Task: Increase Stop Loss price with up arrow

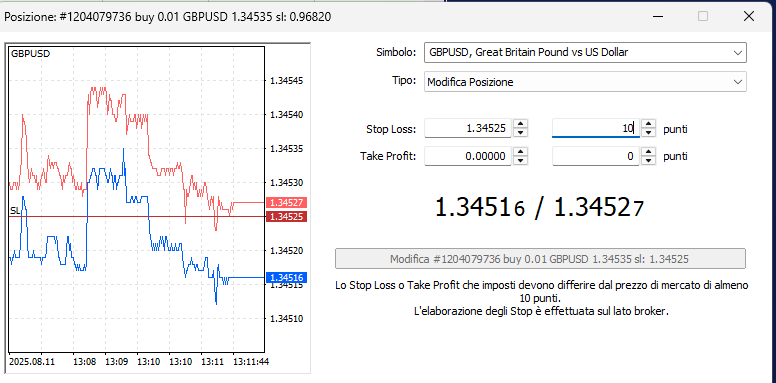Action: tap(520, 125)
